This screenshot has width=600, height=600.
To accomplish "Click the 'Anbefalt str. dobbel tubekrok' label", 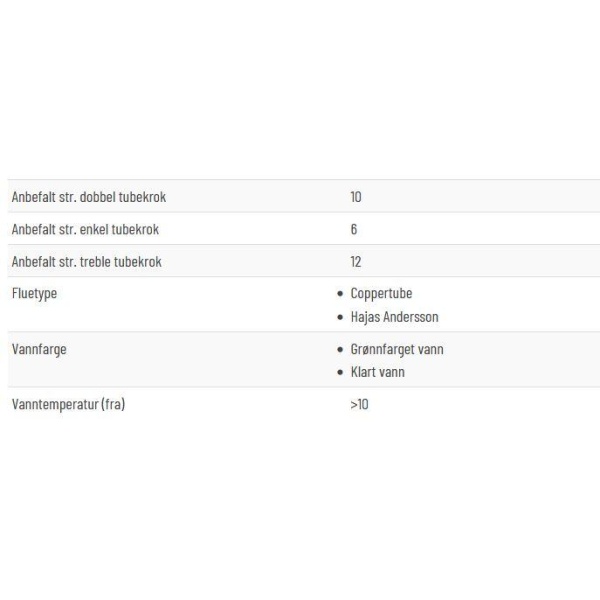I will point(89,197).
